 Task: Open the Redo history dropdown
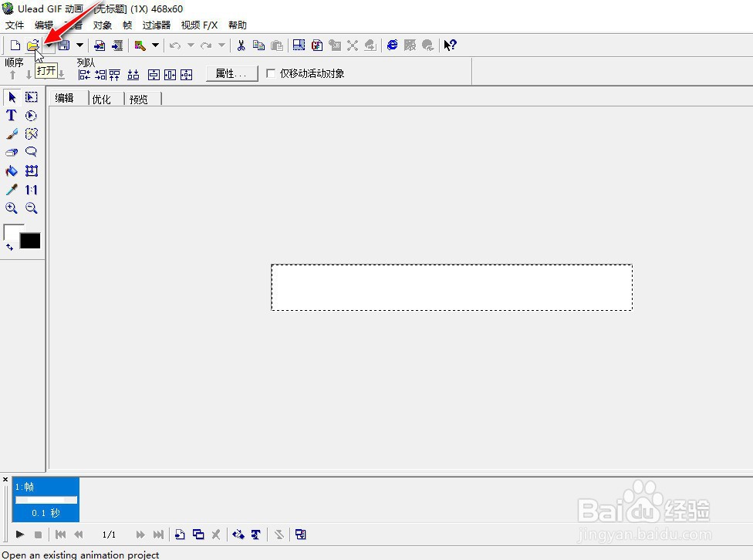coord(221,46)
